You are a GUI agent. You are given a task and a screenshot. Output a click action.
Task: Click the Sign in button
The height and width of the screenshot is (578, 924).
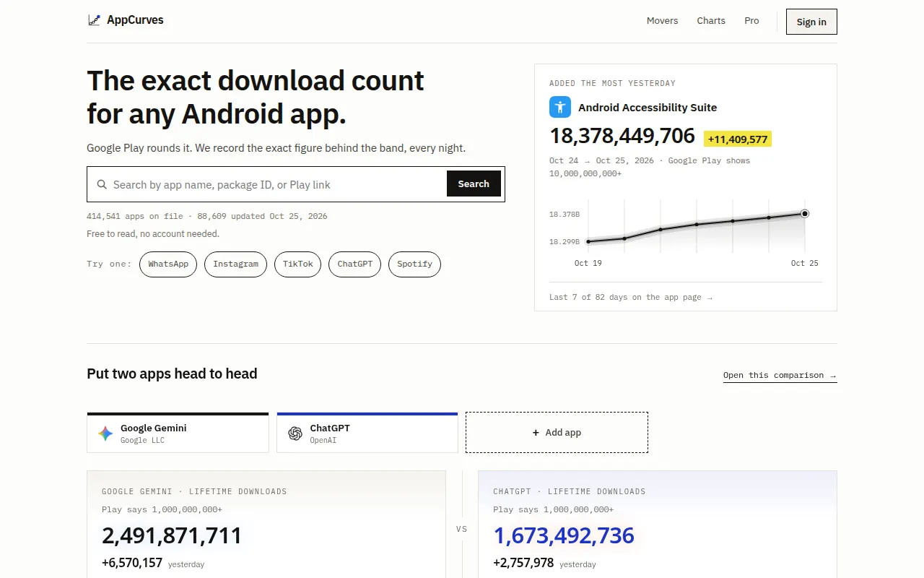click(x=811, y=22)
